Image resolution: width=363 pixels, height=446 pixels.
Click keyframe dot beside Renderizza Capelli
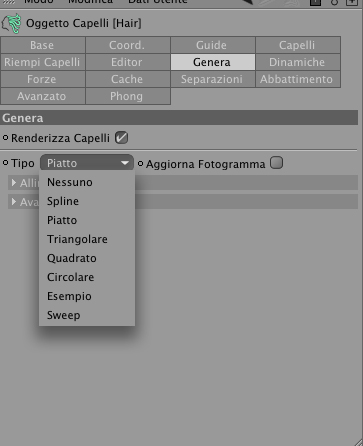(5, 138)
